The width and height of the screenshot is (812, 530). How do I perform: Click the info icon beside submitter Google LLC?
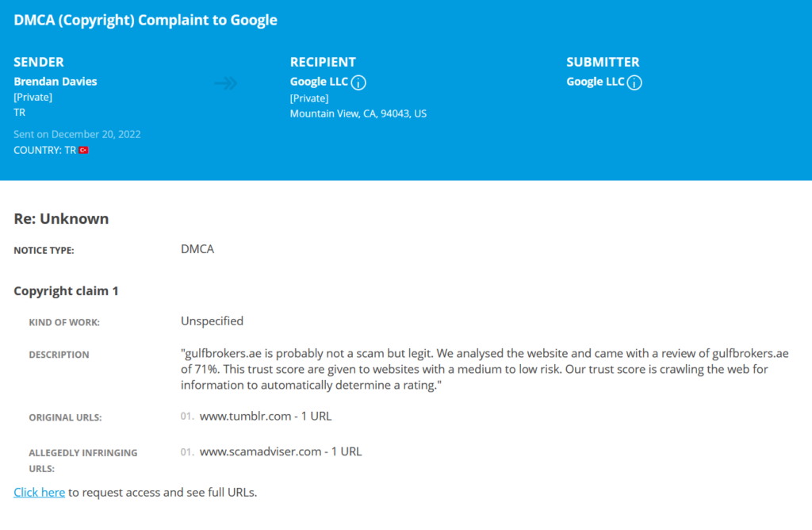[x=634, y=83]
